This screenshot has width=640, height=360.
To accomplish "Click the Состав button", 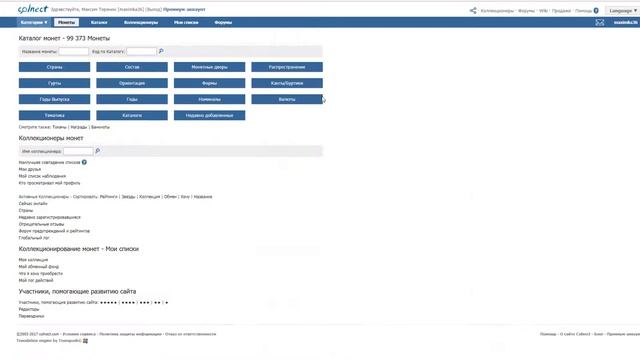I will click(x=132, y=67).
